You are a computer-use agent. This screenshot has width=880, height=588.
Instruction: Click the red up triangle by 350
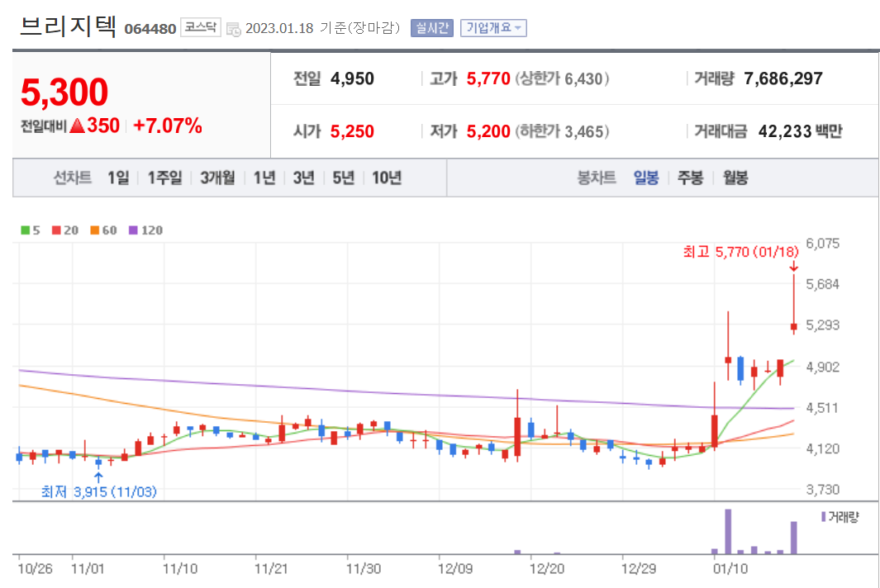tap(78, 126)
